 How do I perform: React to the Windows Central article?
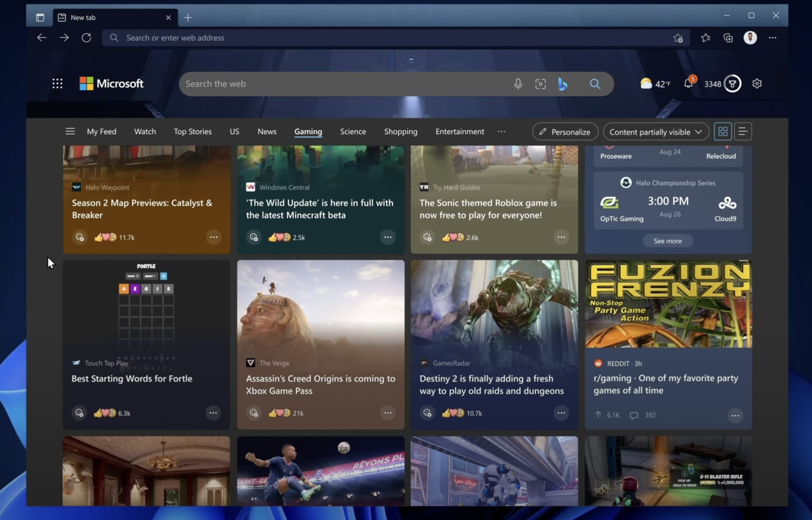pos(254,237)
